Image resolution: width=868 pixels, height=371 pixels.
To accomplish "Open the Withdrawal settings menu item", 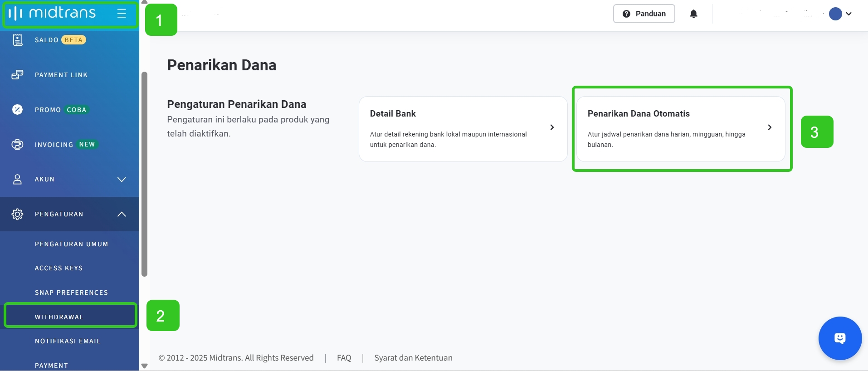I will (x=59, y=317).
